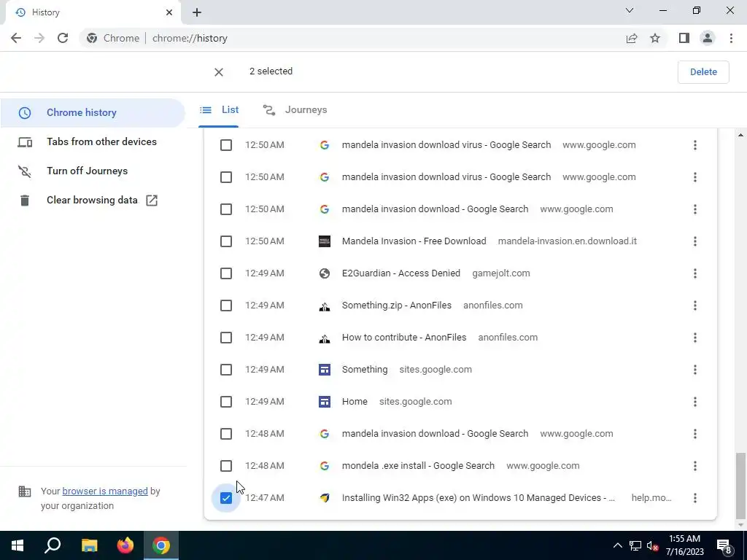This screenshot has width=747, height=560.
Task: Launch Firefox from the taskbar
Action: point(125,545)
